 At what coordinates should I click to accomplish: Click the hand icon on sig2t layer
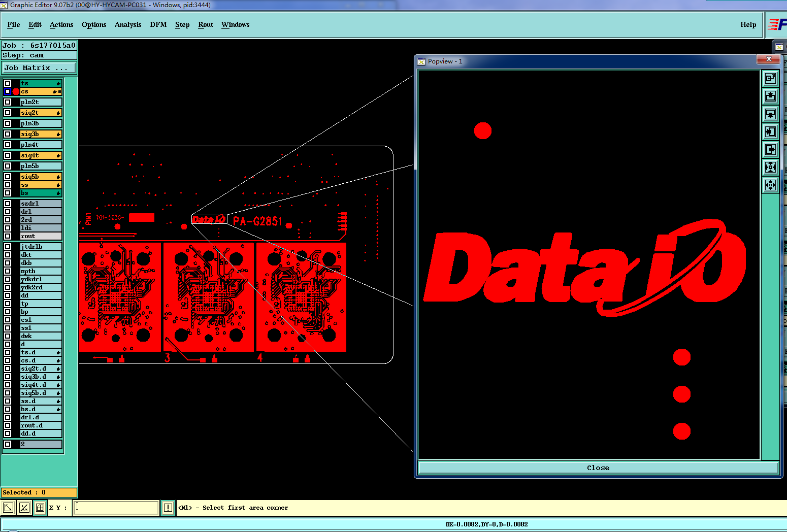[x=58, y=113]
